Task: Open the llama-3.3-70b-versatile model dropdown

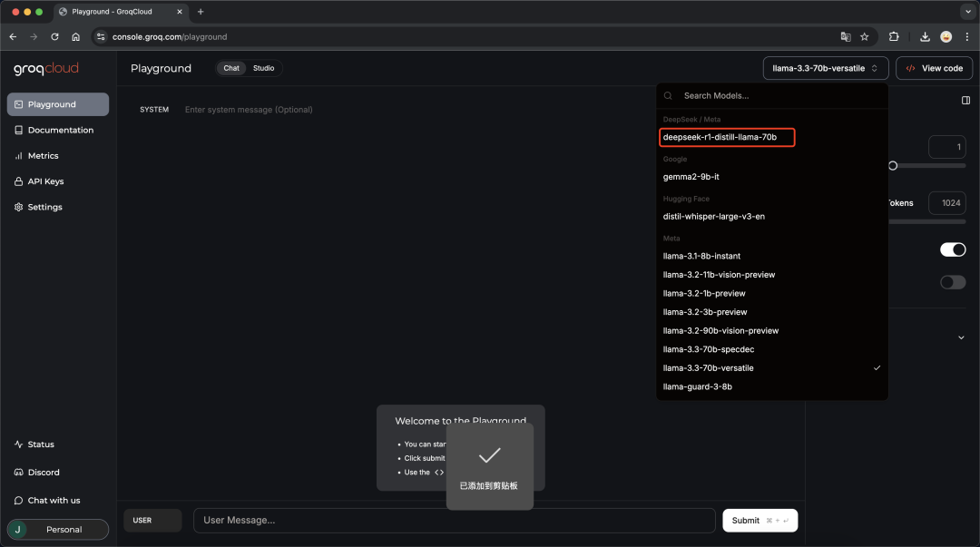Action: pos(825,68)
